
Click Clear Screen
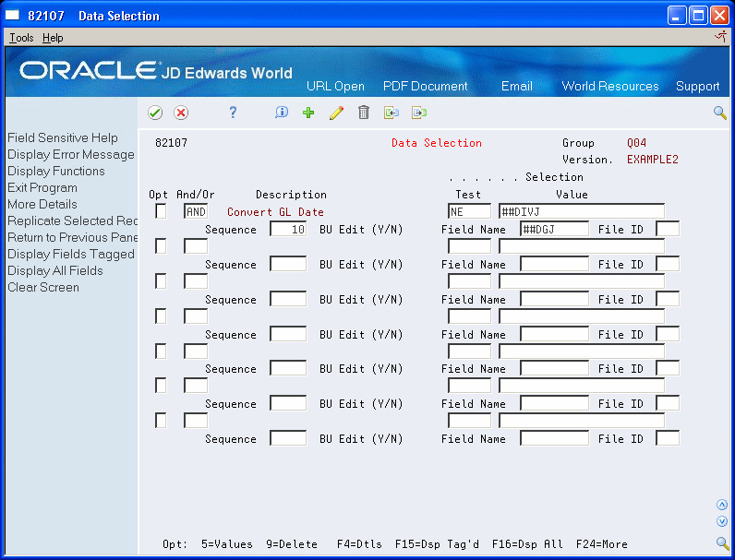point(43,288)
